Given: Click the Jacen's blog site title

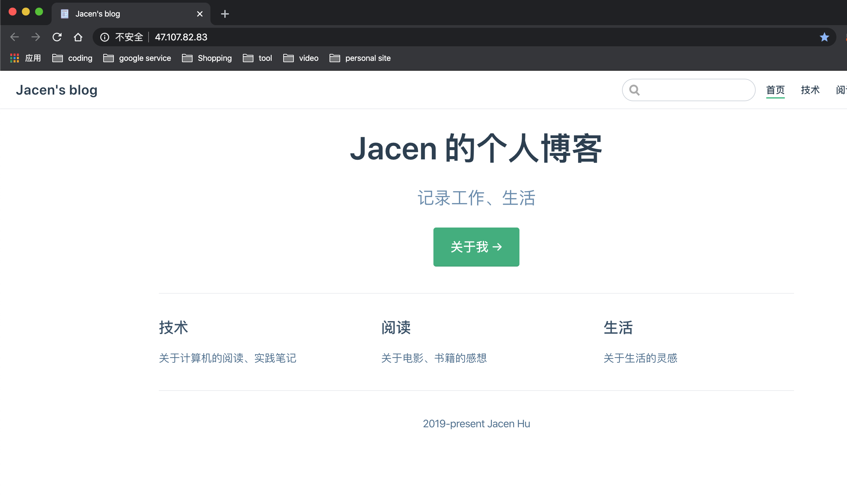Looking at the screenshot, I should [57, 90].
